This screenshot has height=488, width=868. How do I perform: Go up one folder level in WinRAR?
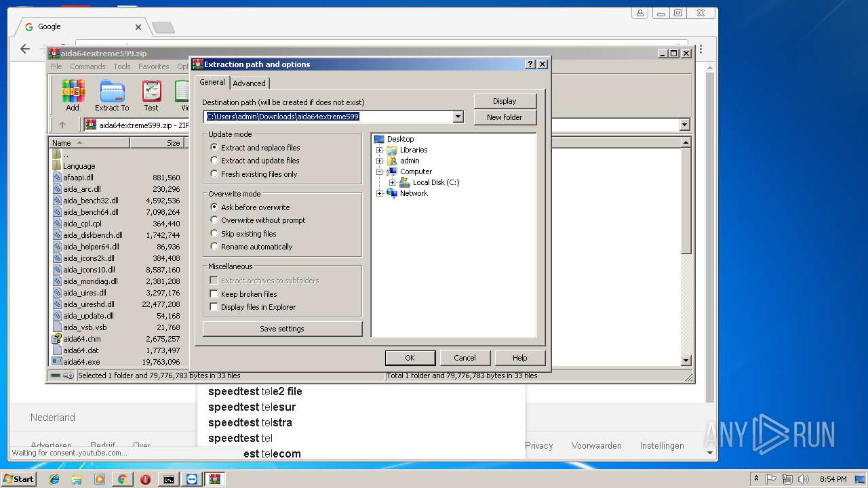click(x=62, y=125)
